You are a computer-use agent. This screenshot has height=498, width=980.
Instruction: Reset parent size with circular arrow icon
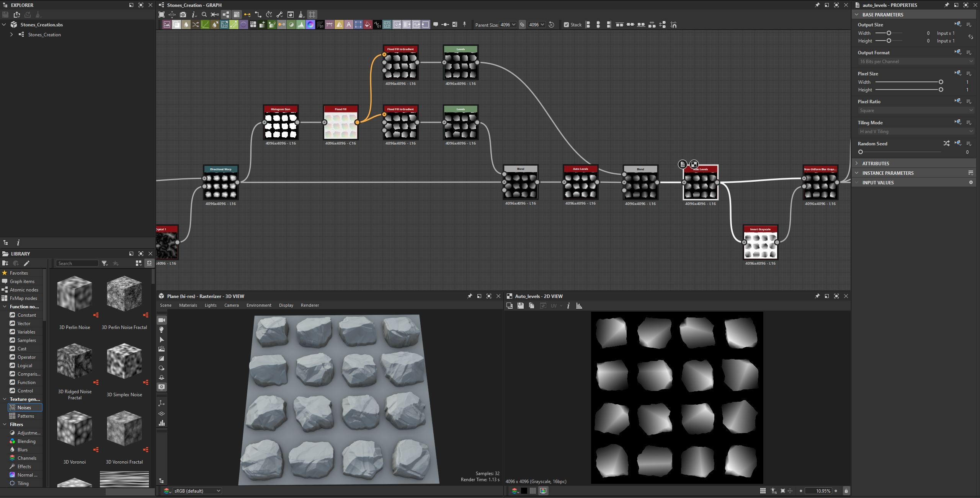pos(551,25)
